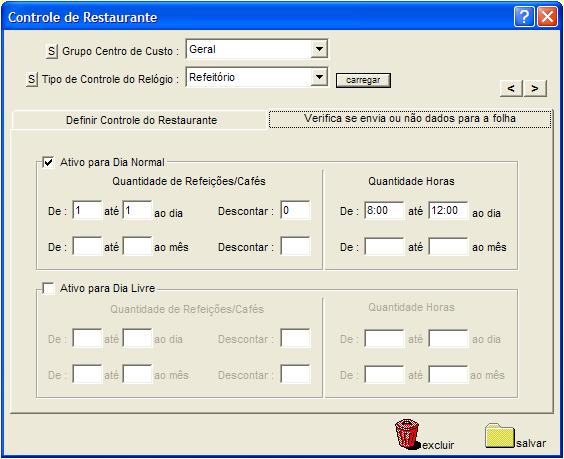Screen dimensions: 564x459
Task: Select the Definir Controle do Restaurante tab
Action: 141,120
